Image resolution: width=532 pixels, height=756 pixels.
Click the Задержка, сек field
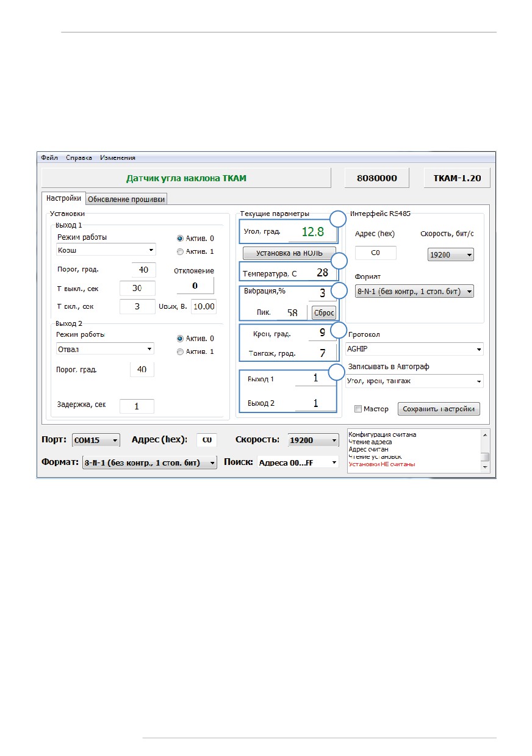137,406
